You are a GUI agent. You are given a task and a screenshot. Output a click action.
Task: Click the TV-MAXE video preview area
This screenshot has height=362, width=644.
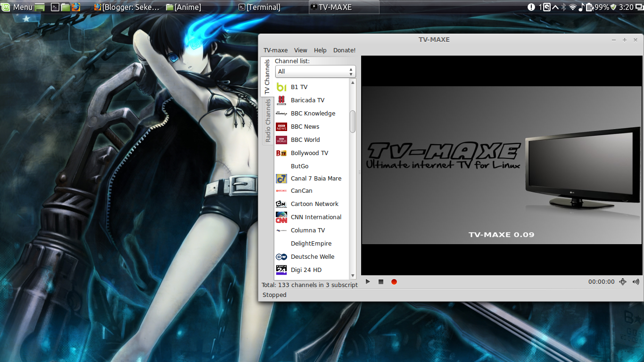click(501, 165)
